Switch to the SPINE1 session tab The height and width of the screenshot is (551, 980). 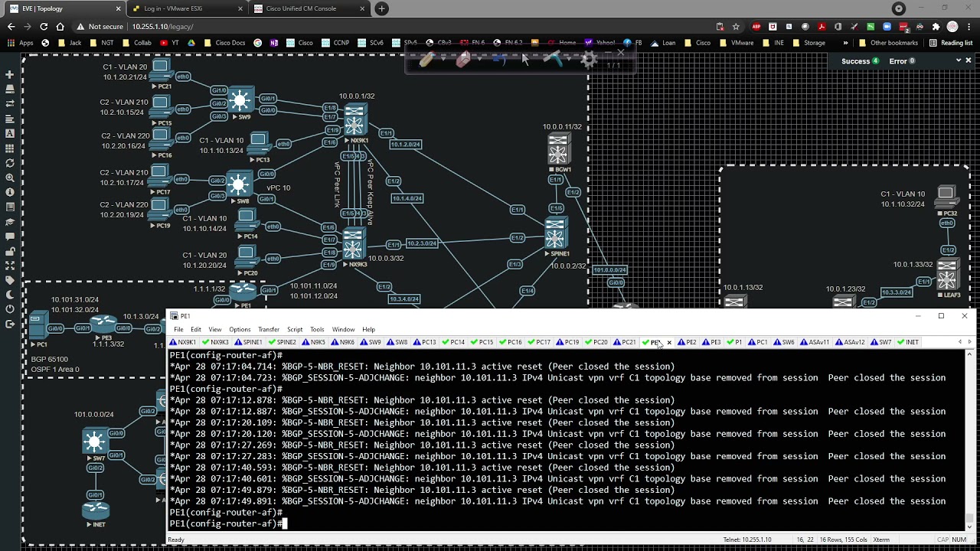249,342
